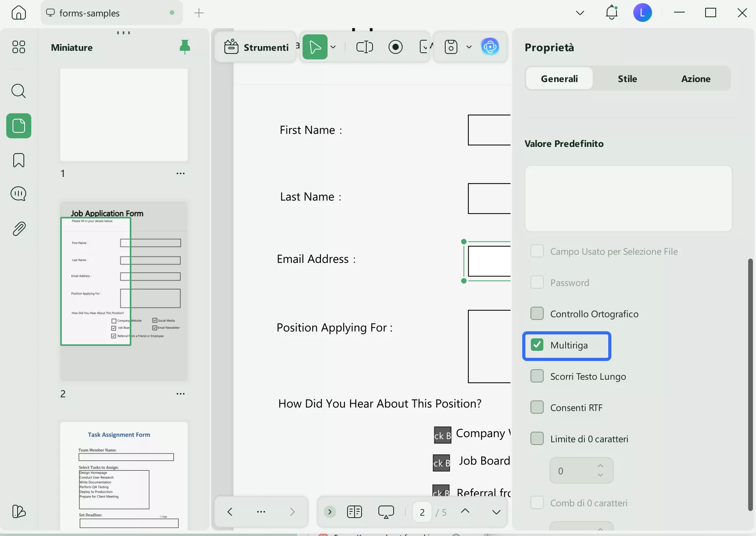Open the bookmarks panel icon
The width and height of the screenshot is (756, 536).
(19, 160)
